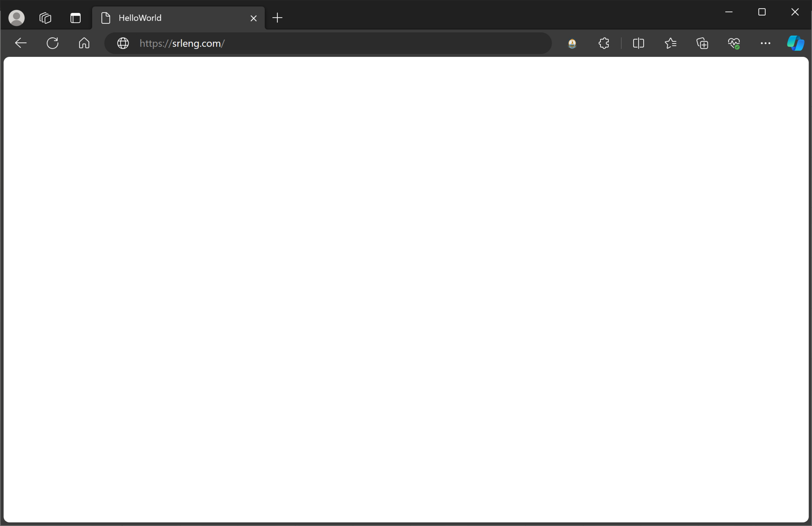Open Settings and more ellipsis menu

coord(765,43)
